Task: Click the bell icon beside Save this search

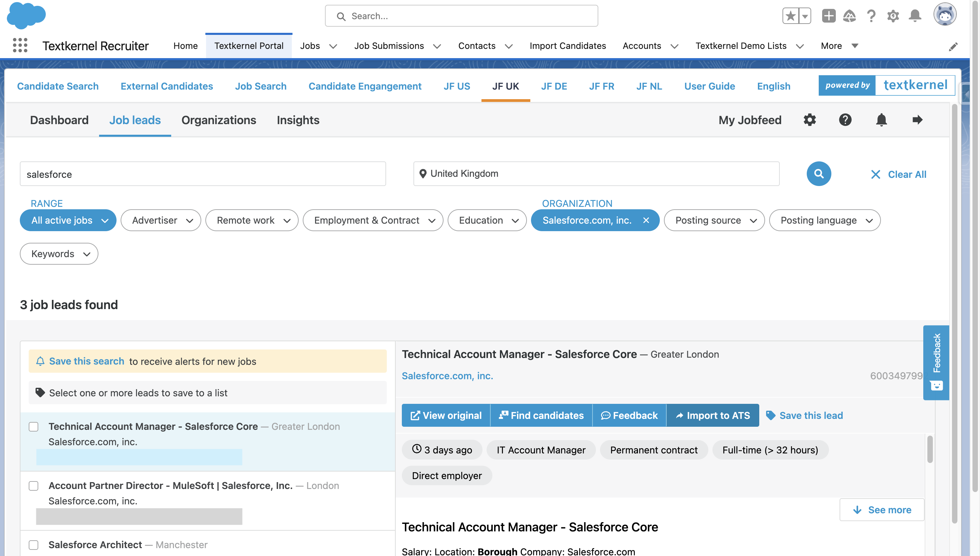Action: click(40, 361)
